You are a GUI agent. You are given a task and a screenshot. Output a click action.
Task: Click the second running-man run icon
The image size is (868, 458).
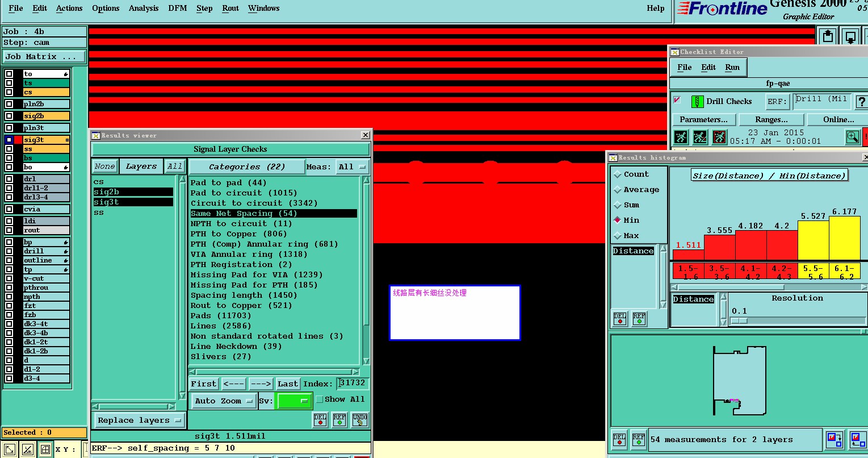coord(700,137)
